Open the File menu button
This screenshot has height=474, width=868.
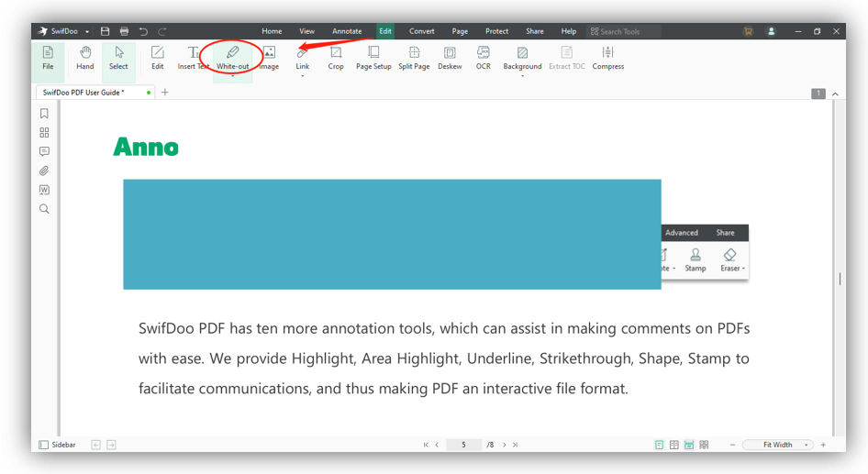pyautogui.click(x=48, y=58)
